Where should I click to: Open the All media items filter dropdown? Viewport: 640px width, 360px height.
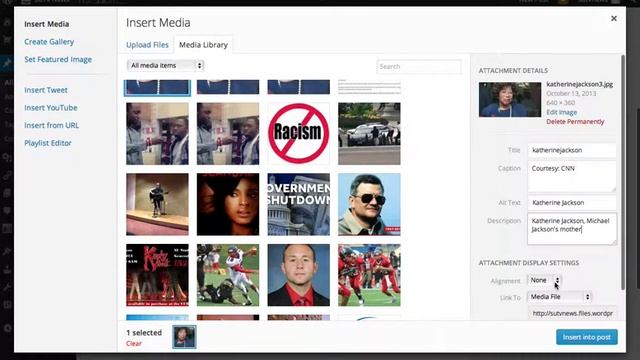click(x=165, y=65)
